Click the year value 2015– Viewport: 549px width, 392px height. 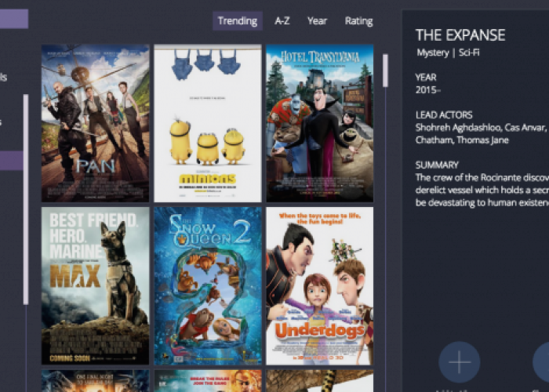[427, 90]
